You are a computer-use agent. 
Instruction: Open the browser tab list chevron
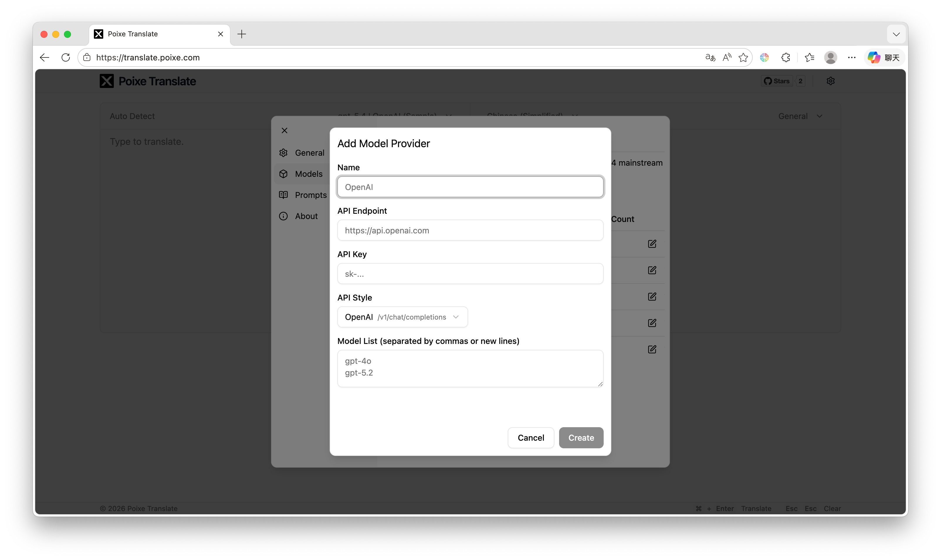tap(896, 34)
